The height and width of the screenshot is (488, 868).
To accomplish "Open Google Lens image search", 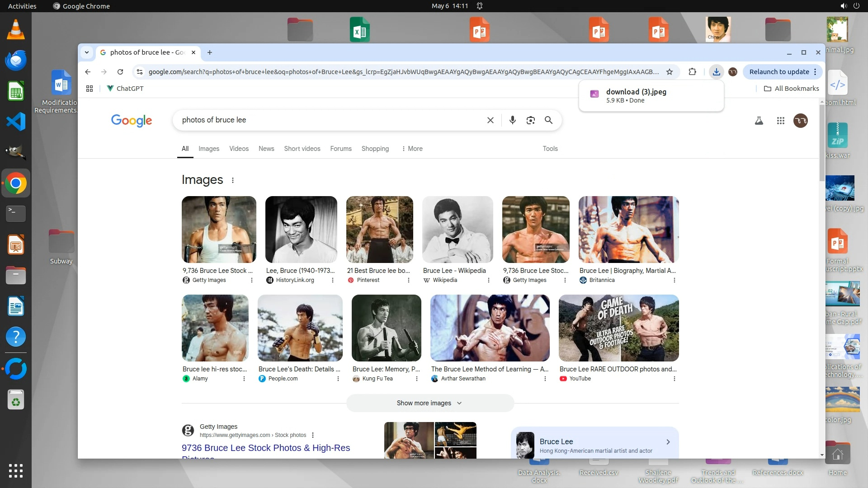I will point(530,120).
